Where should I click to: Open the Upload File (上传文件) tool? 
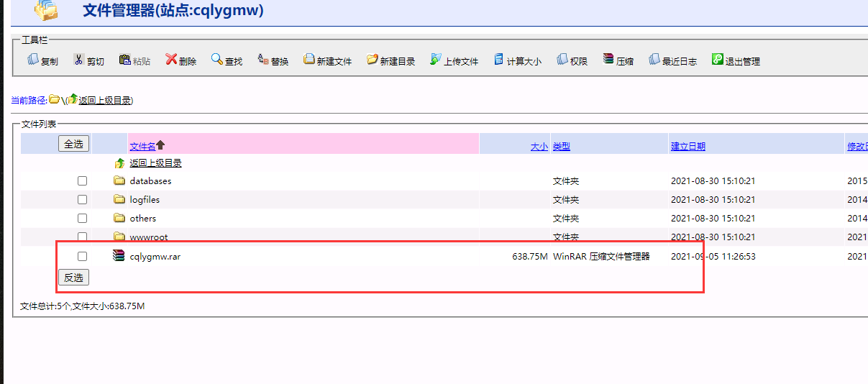coord(436,60)
